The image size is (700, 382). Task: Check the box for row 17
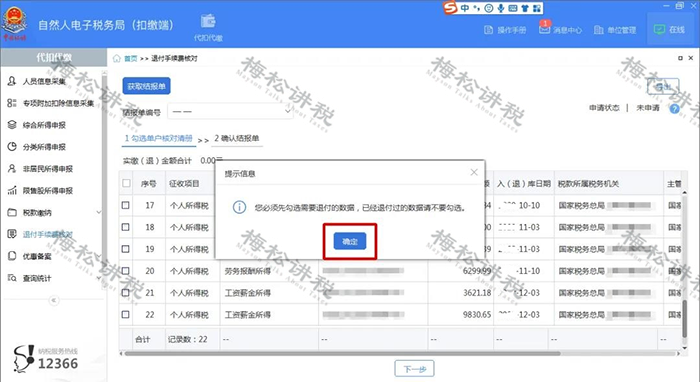pos(126,205)
